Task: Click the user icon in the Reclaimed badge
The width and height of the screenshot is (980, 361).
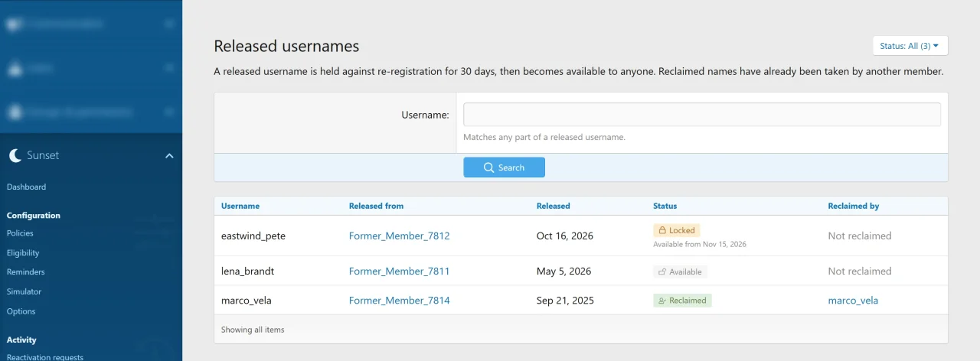Action: (662, 301)
